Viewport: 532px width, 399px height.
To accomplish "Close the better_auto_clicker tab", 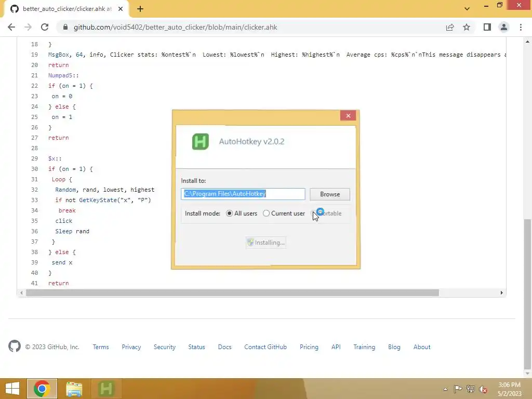I will [121, 9].
